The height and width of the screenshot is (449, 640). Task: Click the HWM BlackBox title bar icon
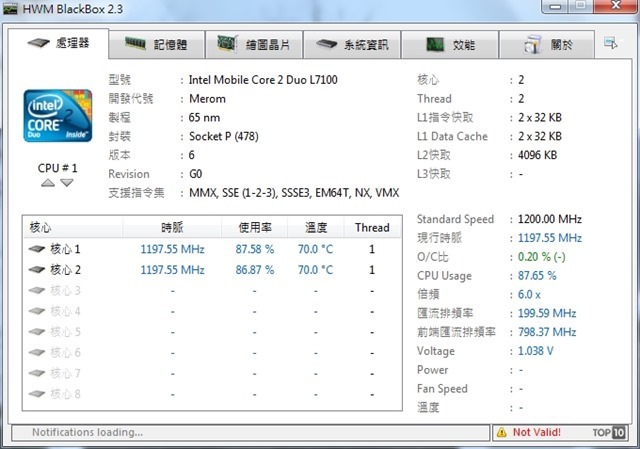pyautogui.click(x=10, y=9)
